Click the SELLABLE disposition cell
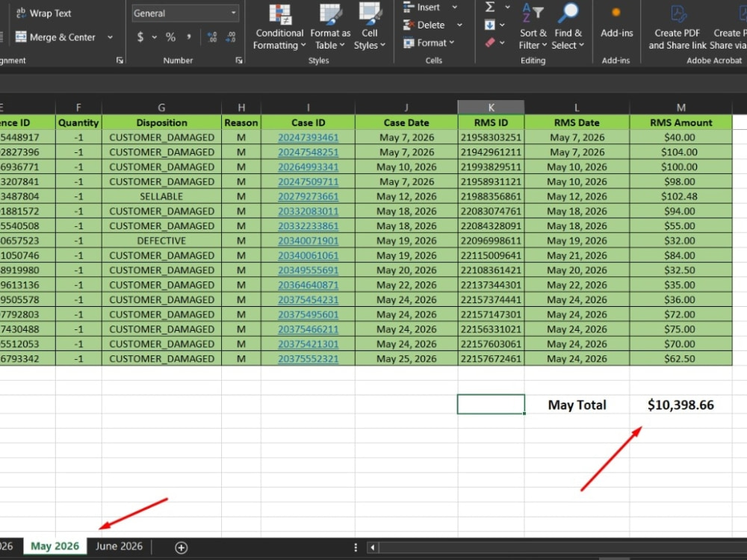This screenshot has width=747, height=560. (x=161, y=196)
